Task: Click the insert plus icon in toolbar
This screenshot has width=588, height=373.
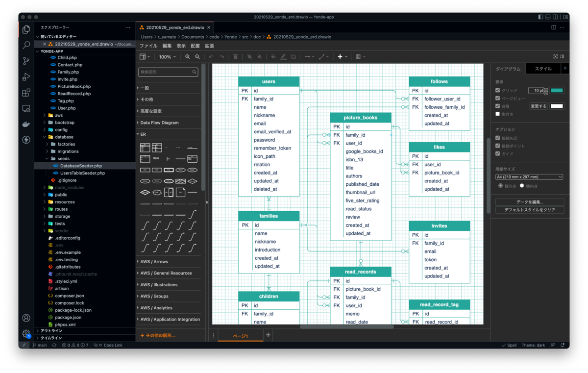Action: [x=340, y=57]
